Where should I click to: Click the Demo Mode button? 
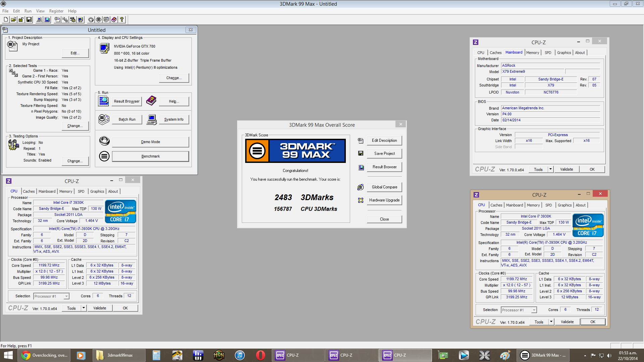click(x=150, y=142)
